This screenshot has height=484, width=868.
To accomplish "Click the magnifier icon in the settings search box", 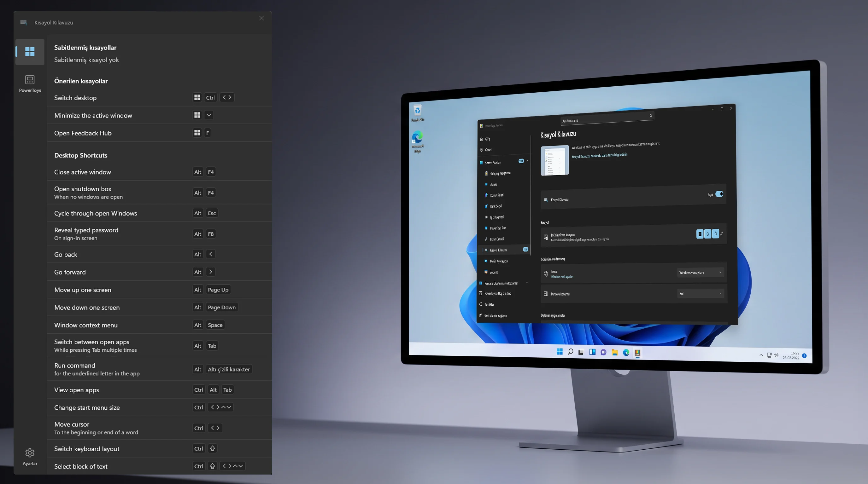I will click(651, 115).
